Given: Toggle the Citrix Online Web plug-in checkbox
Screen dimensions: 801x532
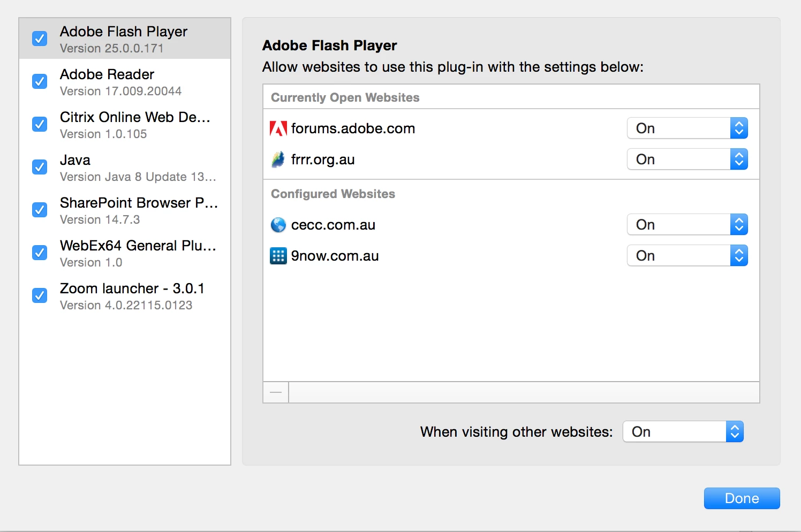Looking at the screenshot, I should [40, 124].
